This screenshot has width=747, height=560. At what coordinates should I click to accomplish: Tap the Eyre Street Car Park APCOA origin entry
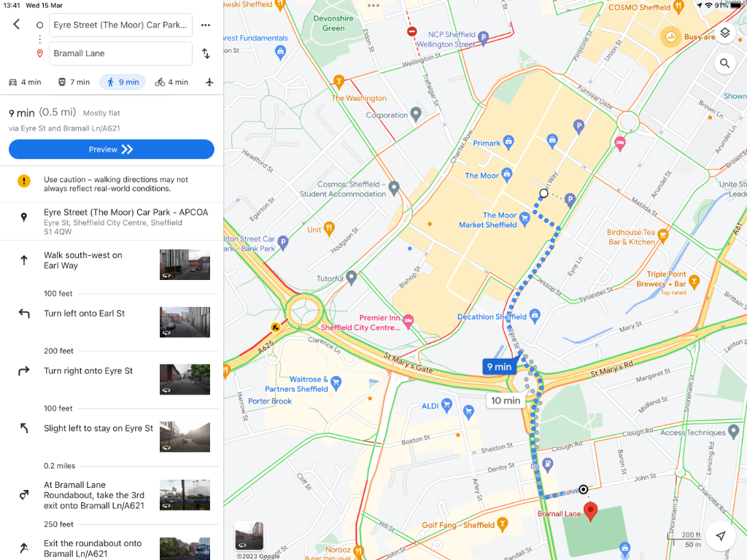pyautogui.click(x=112, y=222)
